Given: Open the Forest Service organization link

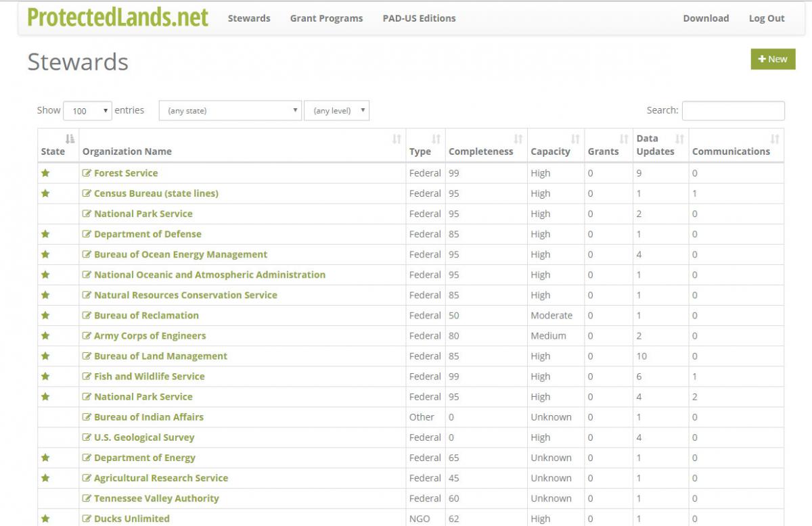Looking at the screenshot, I should point(126,173).
